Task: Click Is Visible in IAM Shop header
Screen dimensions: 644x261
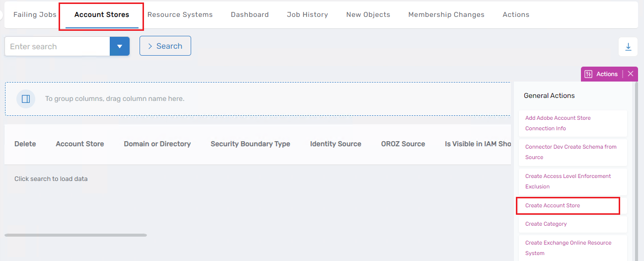Action: (x=478, y=144)
